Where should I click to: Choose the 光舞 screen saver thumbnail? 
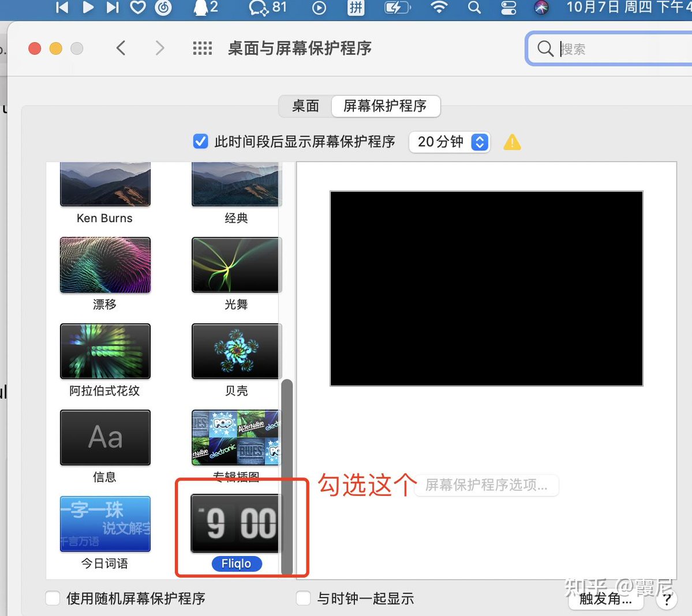coord(235,265)
